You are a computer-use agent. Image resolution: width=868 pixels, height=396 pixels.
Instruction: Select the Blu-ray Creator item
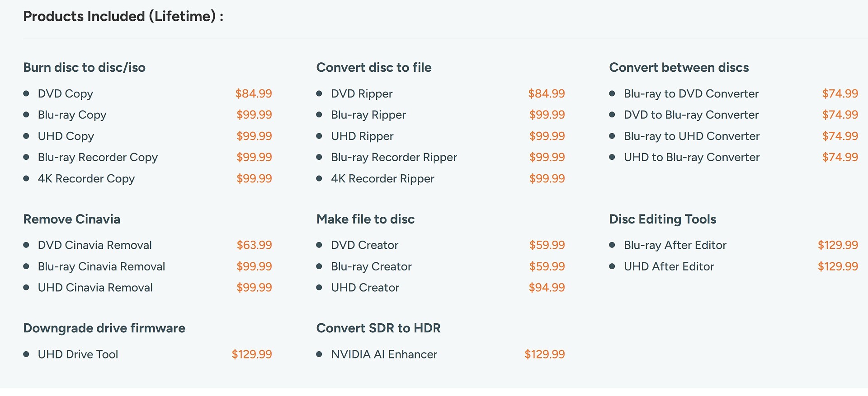[x=371, y=266]
